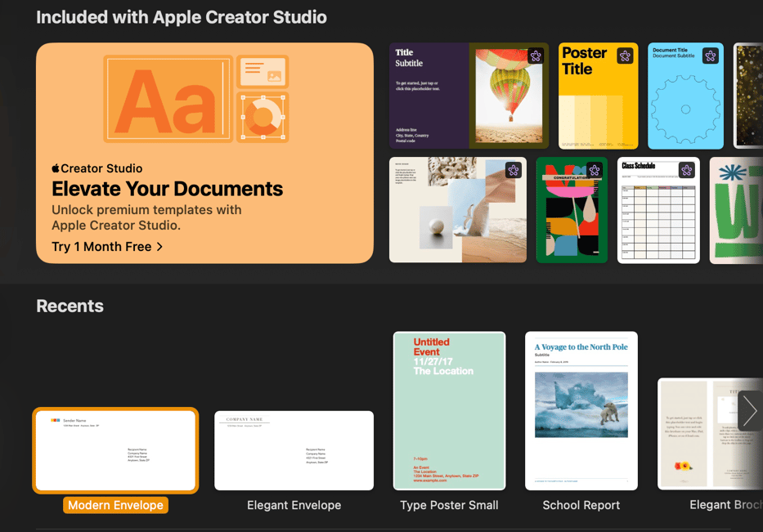Open the Try 1 Month Free link
Image resolution: width=763 pixels, height=532 pixels.
click(x=107, y=247)
